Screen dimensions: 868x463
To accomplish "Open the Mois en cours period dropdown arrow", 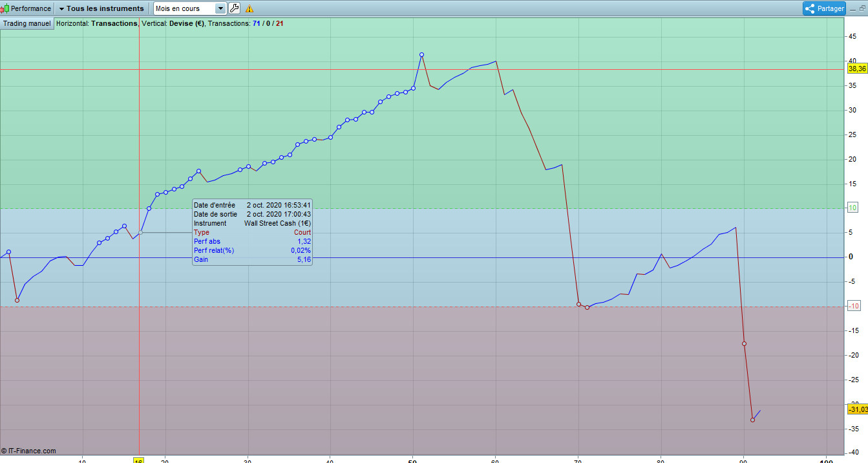I will pos(220,8).
